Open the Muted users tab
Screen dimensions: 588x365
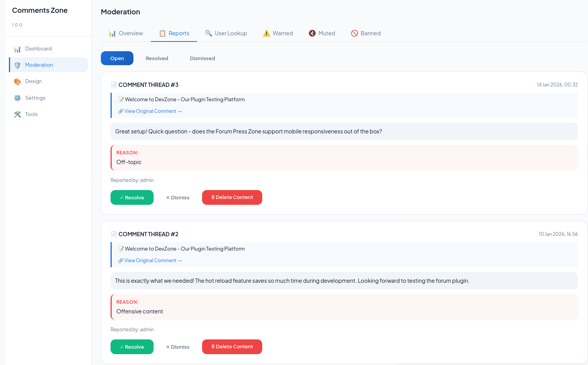[322, 33]
